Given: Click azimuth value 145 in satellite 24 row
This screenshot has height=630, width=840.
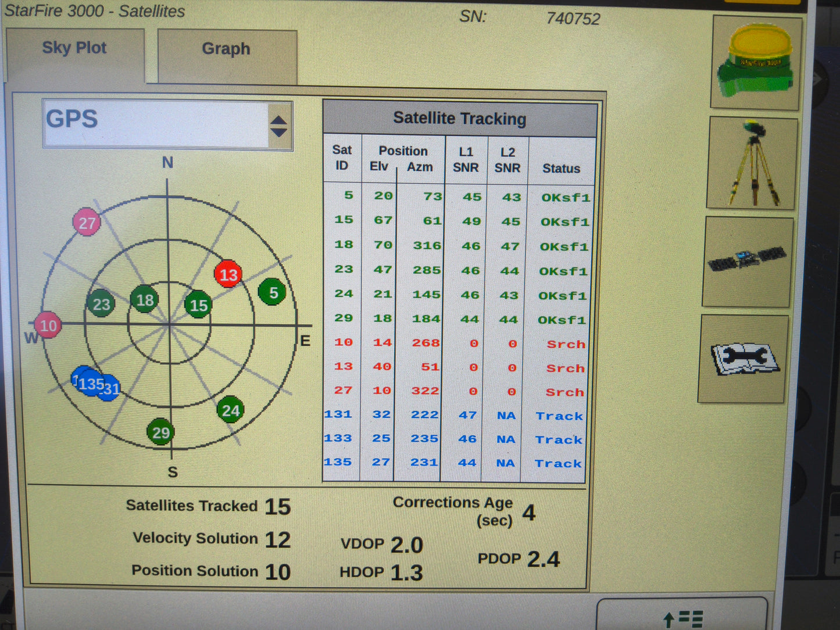Looking at the screenshot, I should 426,295.
